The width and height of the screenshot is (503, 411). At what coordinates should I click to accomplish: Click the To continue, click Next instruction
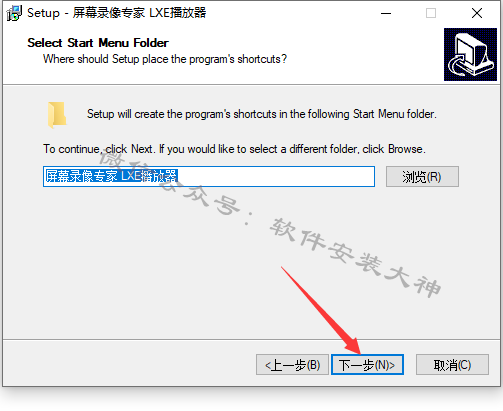(x=234, y=149)
